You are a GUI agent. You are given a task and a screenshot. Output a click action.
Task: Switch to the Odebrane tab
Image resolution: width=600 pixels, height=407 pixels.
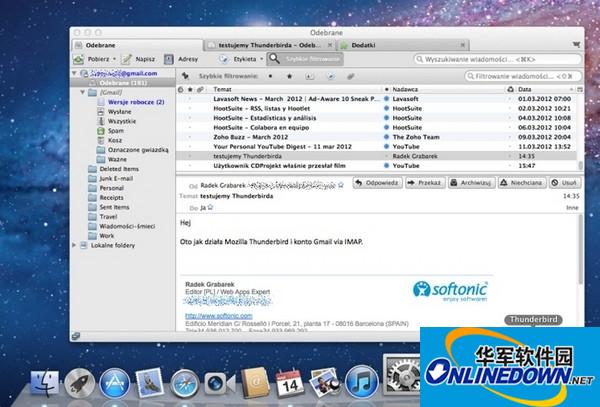point(138,45)
